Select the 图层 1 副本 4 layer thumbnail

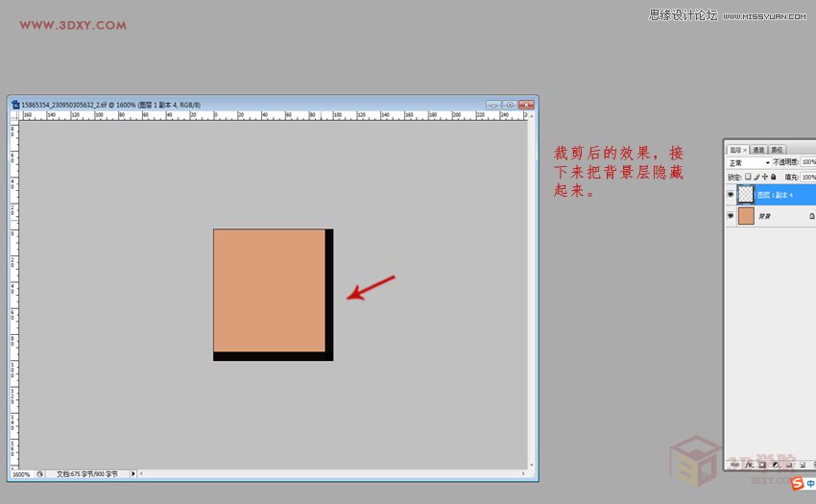(746, 194)
